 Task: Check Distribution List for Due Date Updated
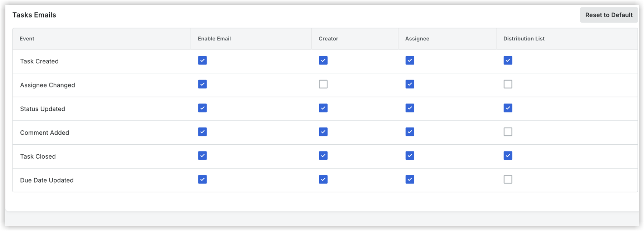[508, 179]
